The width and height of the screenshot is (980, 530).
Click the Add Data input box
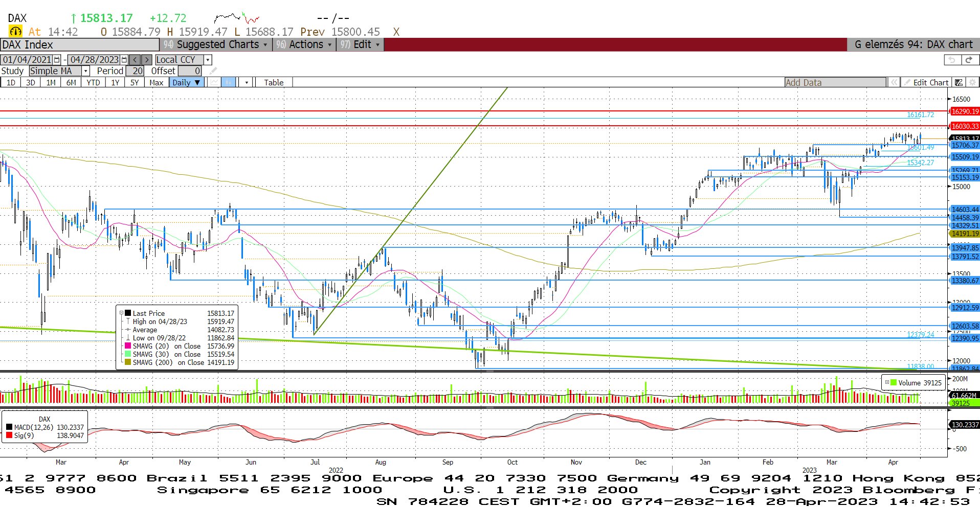click(836, 82)
